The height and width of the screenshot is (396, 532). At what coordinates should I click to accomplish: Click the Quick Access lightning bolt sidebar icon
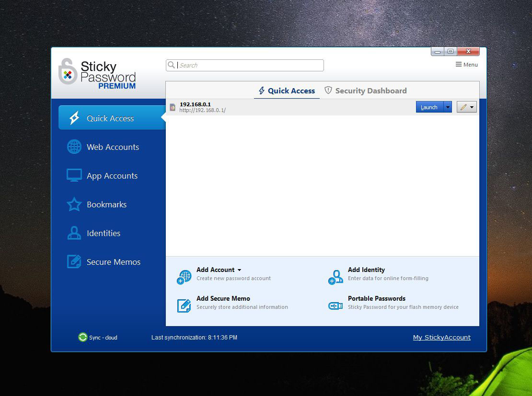click(x=74, y=118)
